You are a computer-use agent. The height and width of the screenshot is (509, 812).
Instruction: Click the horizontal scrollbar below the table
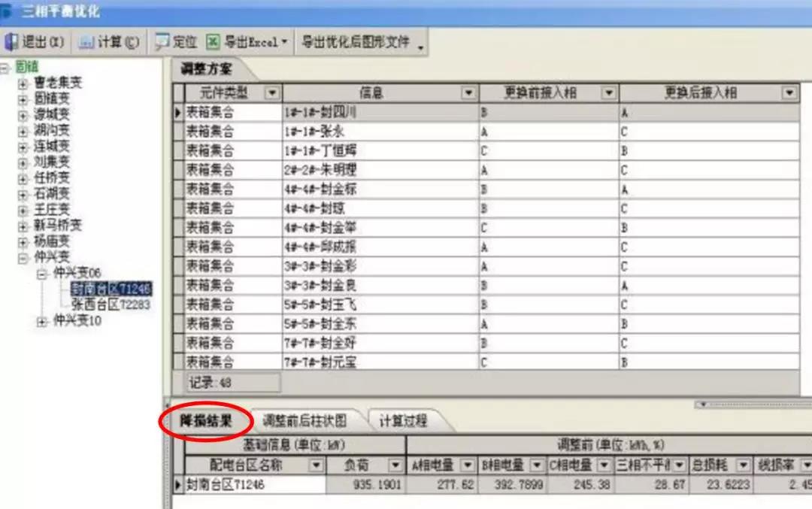pos(752,404)
